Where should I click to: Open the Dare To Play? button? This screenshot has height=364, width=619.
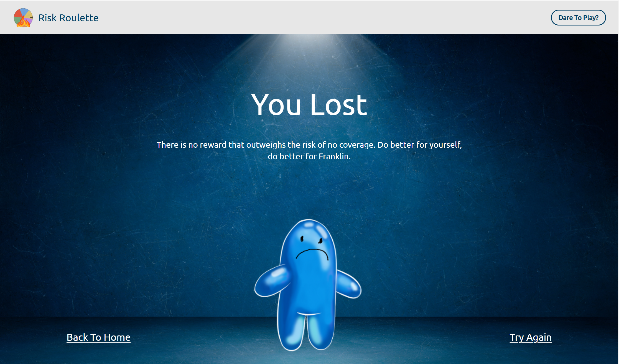[578, 18]
